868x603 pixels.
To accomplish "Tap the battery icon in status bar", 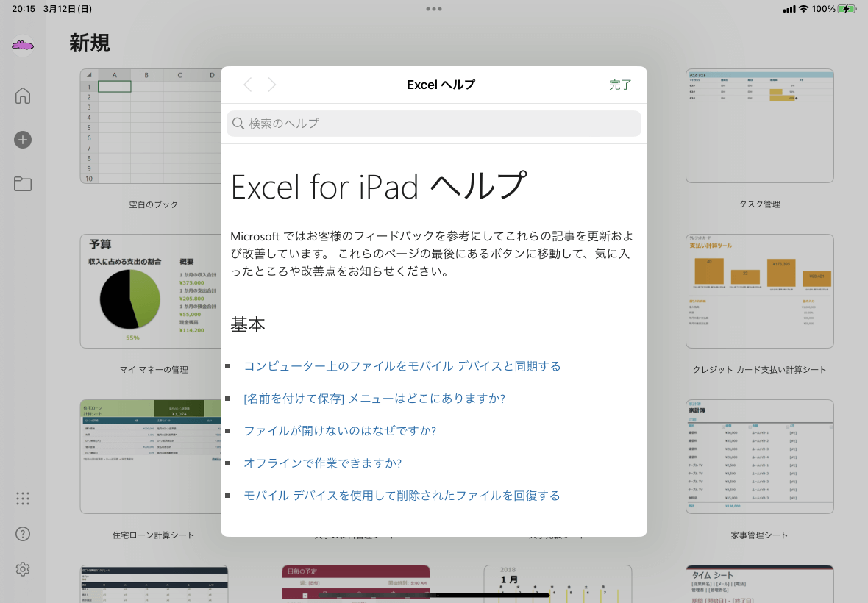I will [847, 9].
